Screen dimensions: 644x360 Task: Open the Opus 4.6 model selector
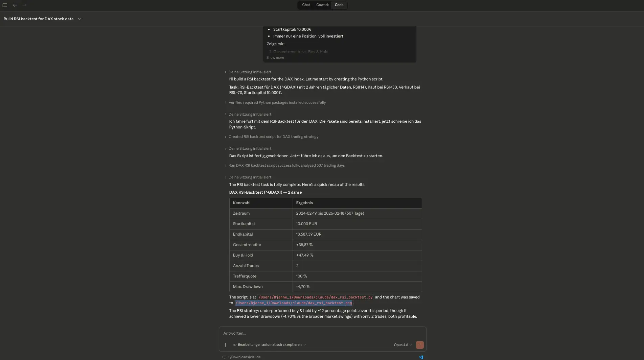(x=402, y=345)
